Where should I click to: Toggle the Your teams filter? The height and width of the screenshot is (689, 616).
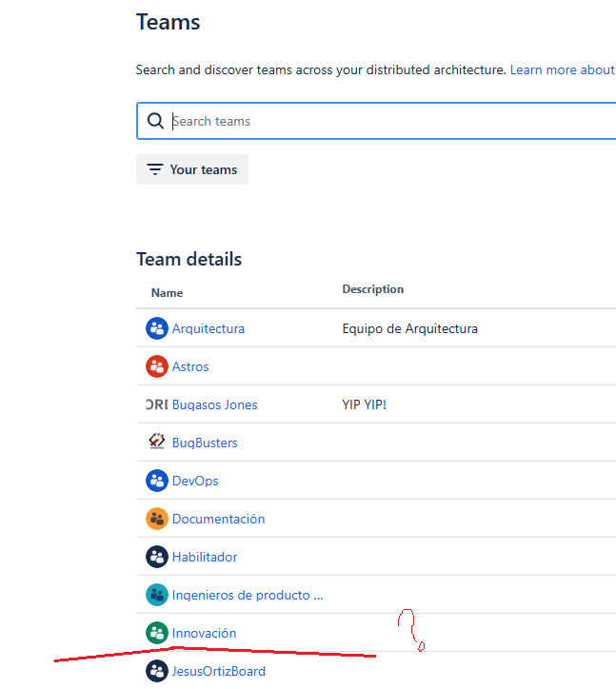click(x=192, y=169)
